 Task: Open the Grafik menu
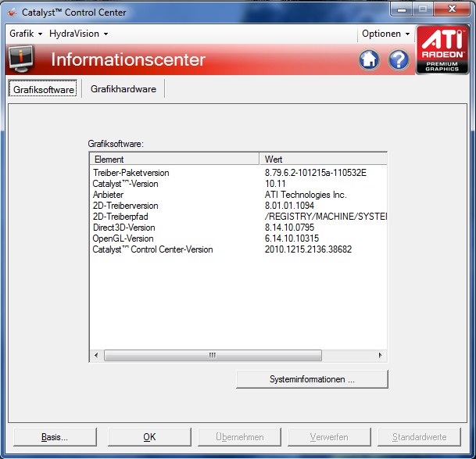click(26, 34)
